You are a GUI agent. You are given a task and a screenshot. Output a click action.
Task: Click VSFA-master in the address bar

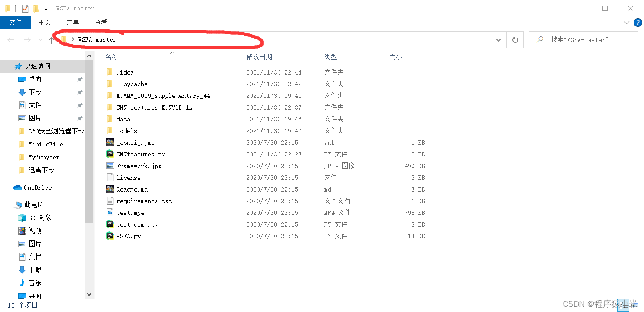coord(97,39)
